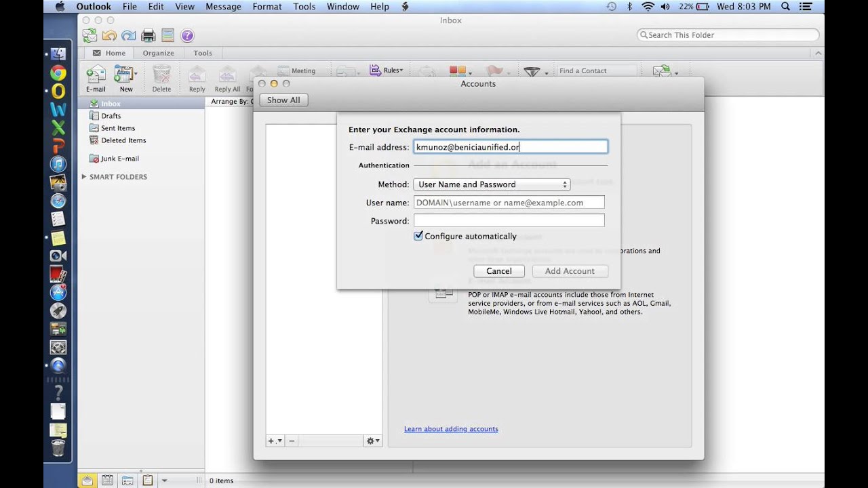Image resolution: width=868 pixels, height=488 pixels.
Task: Click the Password field
Action: tap(509, 221)
